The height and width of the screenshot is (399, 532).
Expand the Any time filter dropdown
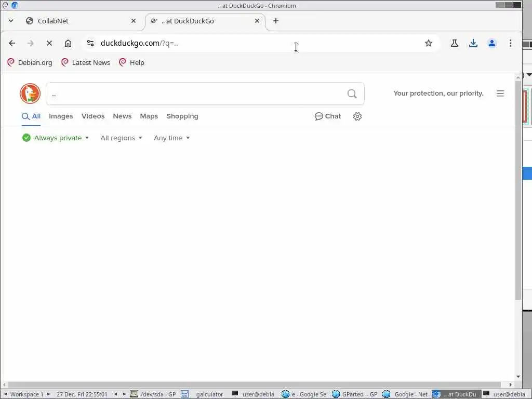(x=171, y=138)
